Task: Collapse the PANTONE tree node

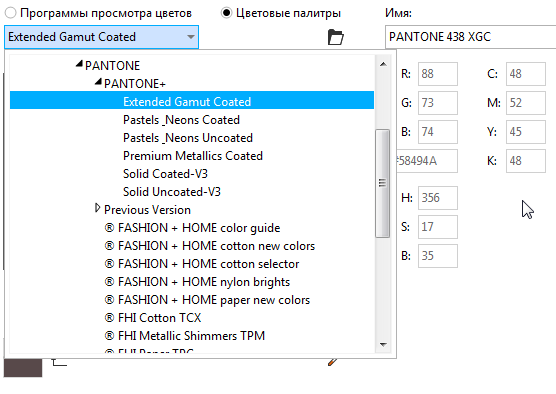Action: point(79,64)
